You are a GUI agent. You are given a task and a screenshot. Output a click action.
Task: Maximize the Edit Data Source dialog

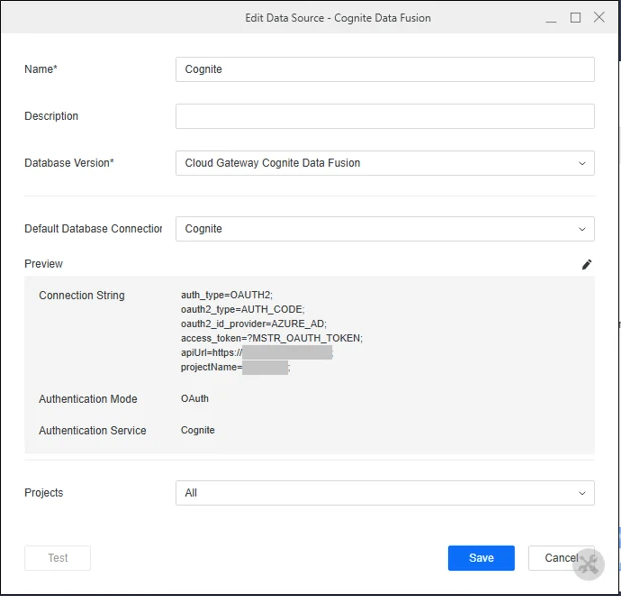click(575, 18)
